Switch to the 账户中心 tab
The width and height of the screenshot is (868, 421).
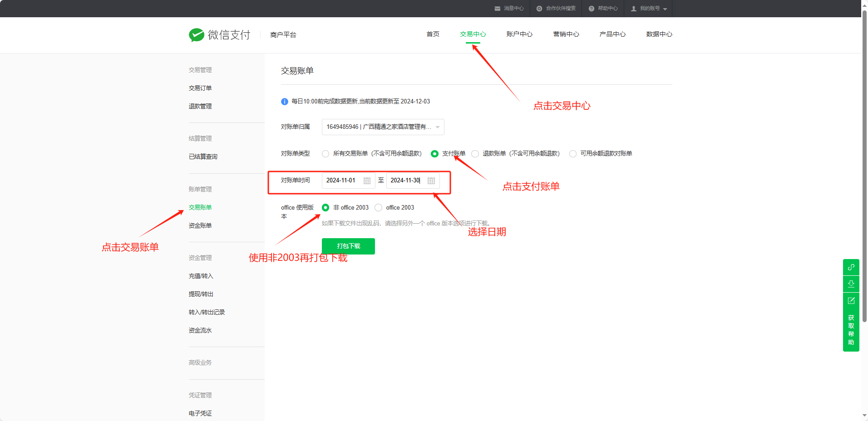point(519,34)
